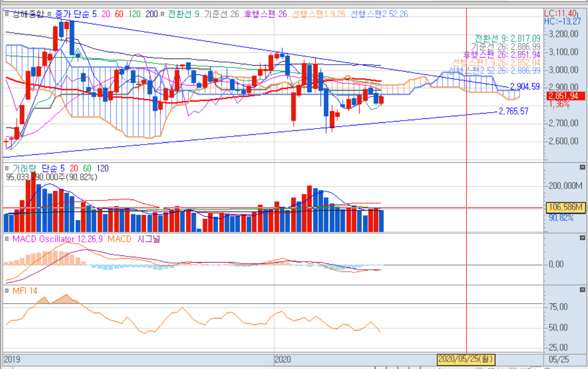Click the MACD Oscillator 12,26,9 label
The width and height of the screenshot is (588, 369).
[58, 239]
